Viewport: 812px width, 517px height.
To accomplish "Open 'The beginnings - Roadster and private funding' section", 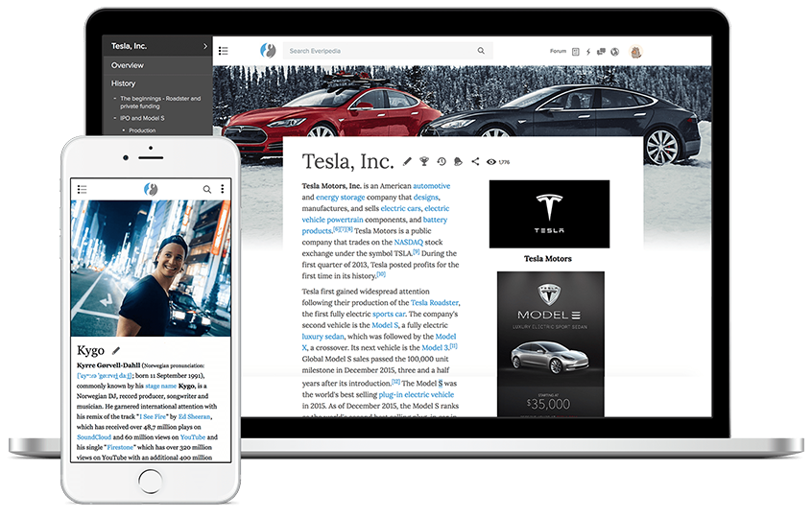I will (x=160, y=102).
